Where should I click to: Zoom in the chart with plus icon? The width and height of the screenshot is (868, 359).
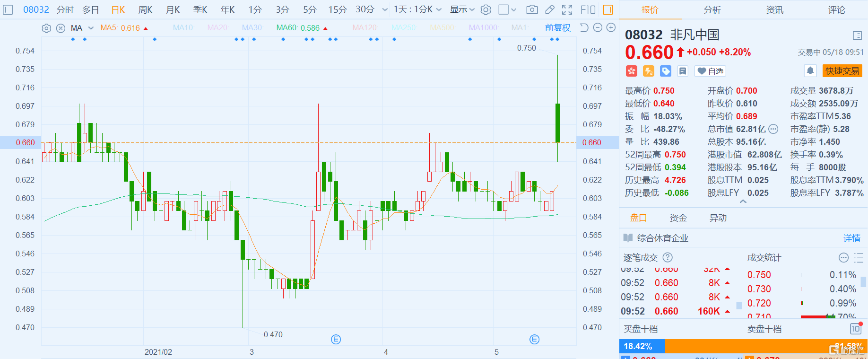pyautogui.click(x=611, y=28)
